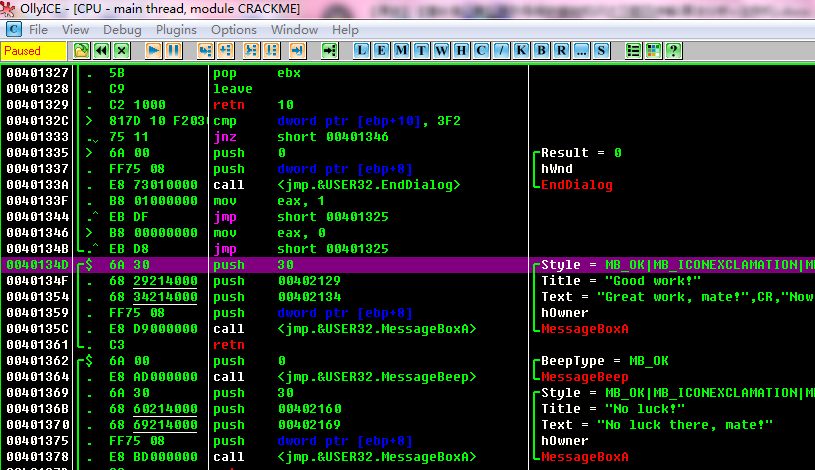The width and height of the screenshot is (815, 470).
Task: Select address 0040134D highlighted row
Action: point(408,265)
